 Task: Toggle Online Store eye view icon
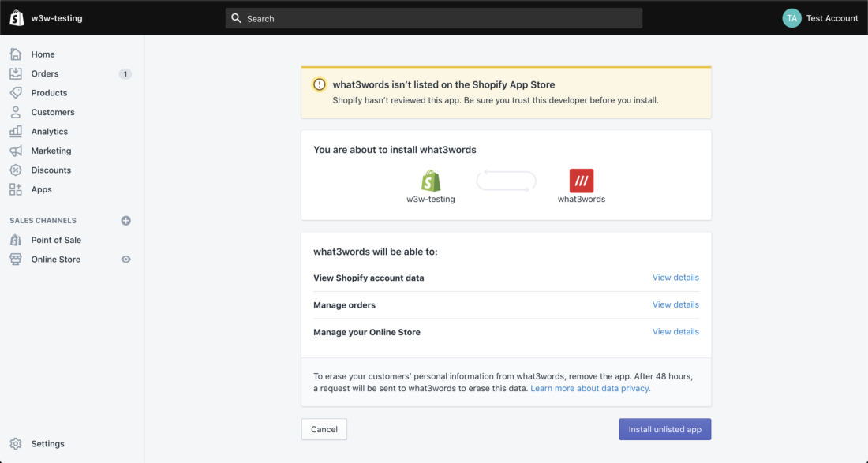126,259
